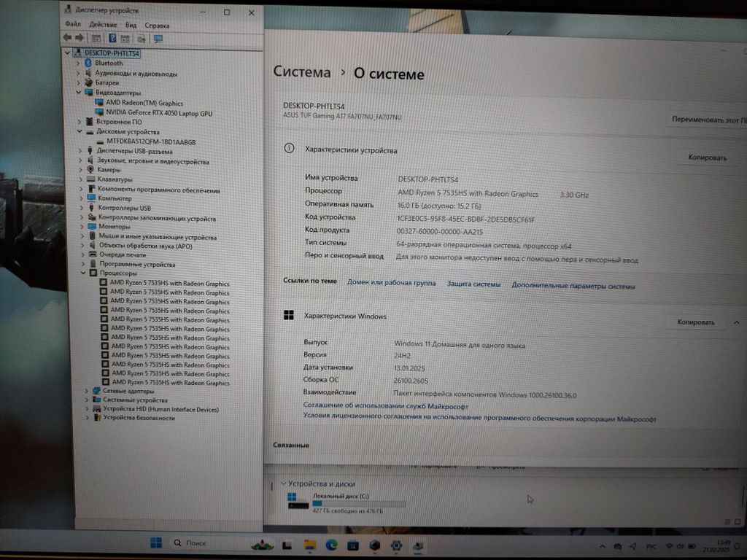This screenshot has width=747, height=560.
Task: Click the Windows Start button
Action: click(156, 543)
